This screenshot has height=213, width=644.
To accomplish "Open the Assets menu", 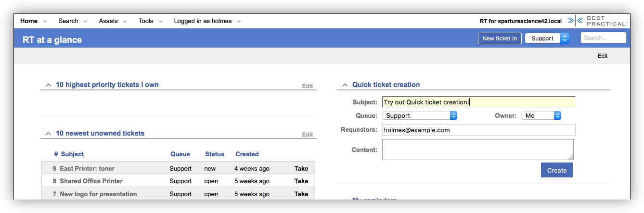I will pyautogui.click(x=108, y=21).
